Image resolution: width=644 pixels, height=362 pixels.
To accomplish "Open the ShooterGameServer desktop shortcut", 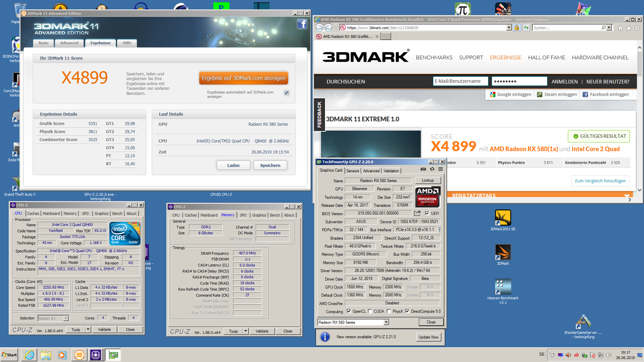I will (x=583, y=326).
